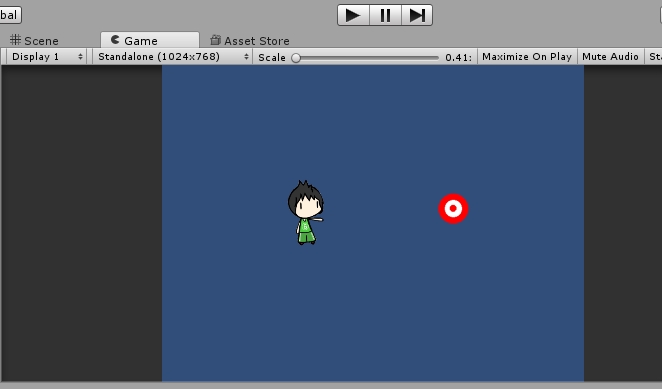Toggle Mute Audio
Viewport: 662px width, 389px height.
coord(610,57)
